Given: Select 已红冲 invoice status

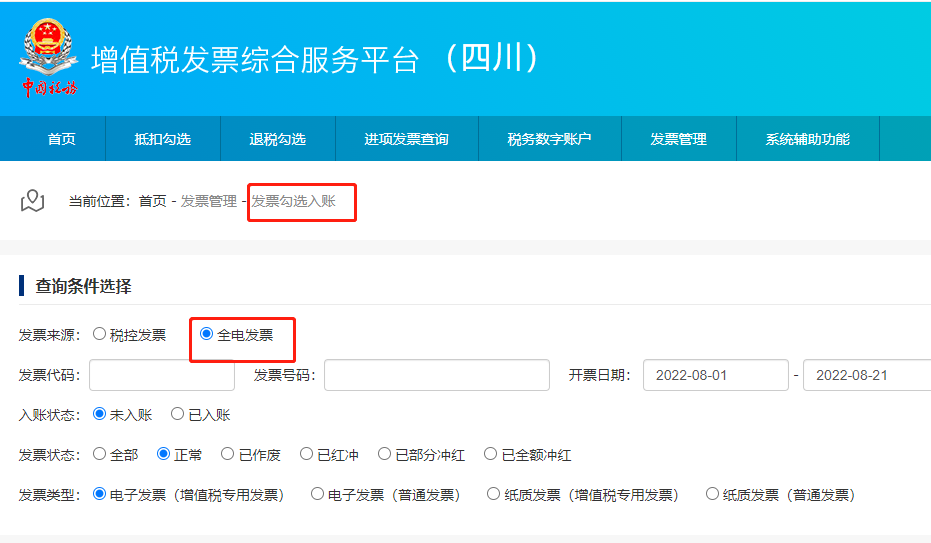Looking at the screenshot, I should [307, 454].
